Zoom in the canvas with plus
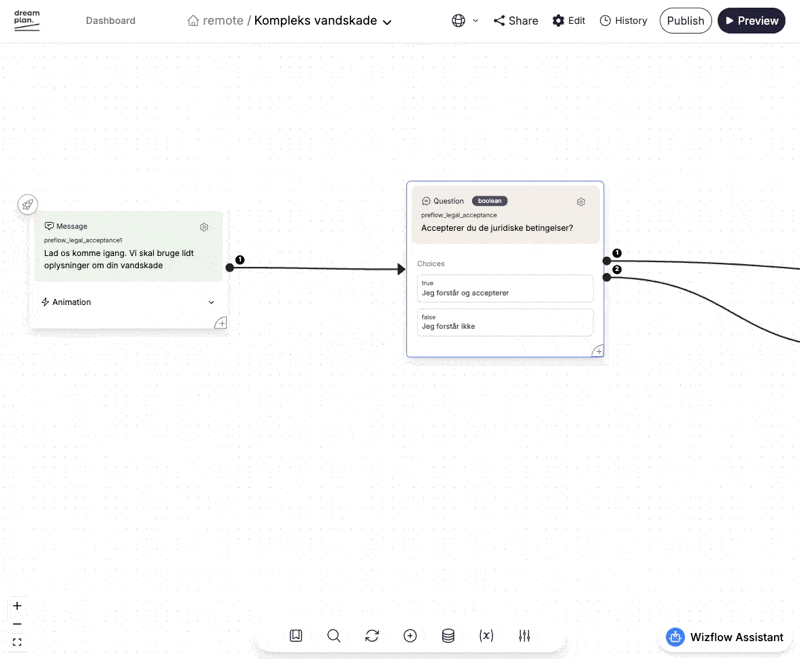 [x=17, y=605]
